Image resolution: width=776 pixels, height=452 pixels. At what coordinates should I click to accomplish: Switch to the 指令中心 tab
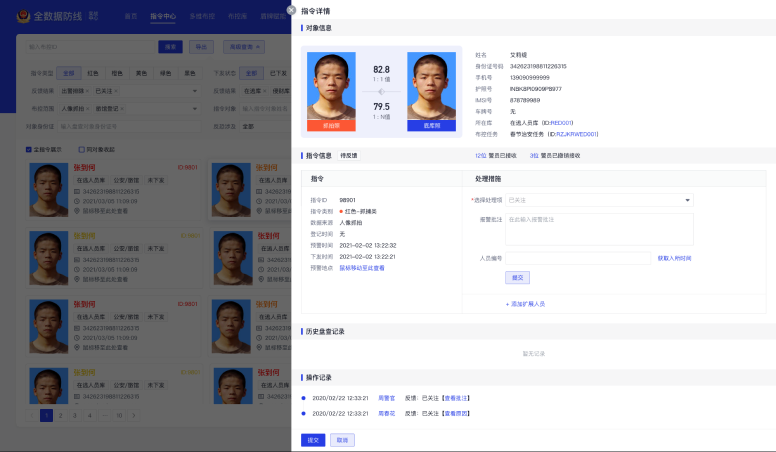pos(163,16)
